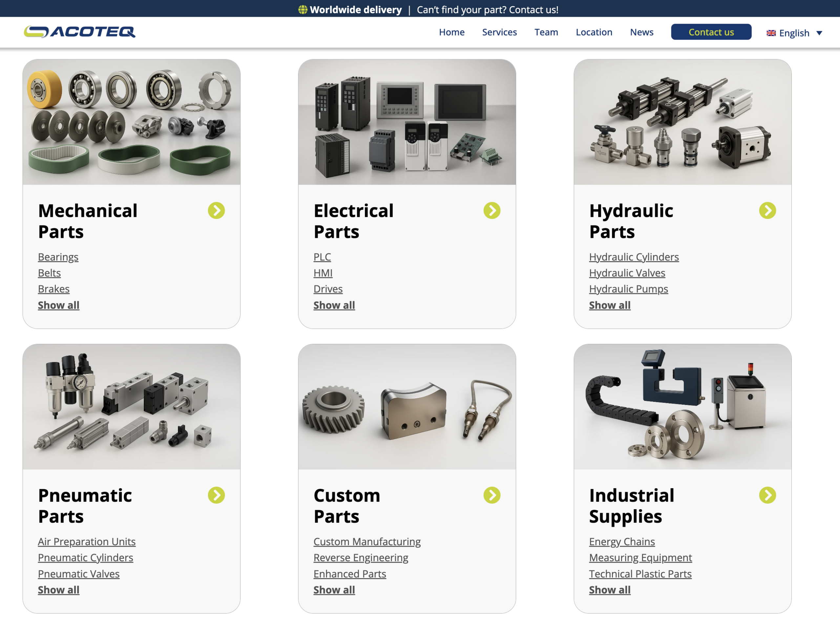Follow the Reverse Engineering link

point(361,557)
